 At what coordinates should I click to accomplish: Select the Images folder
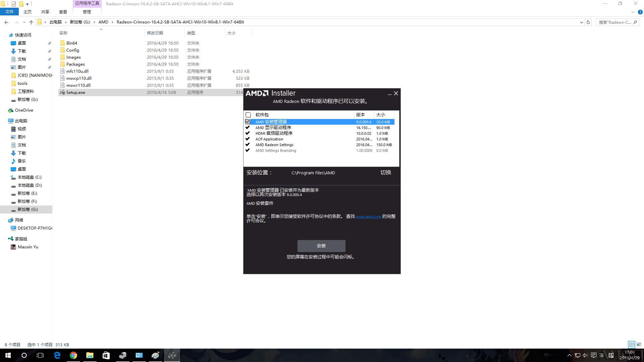click(73, 57)
